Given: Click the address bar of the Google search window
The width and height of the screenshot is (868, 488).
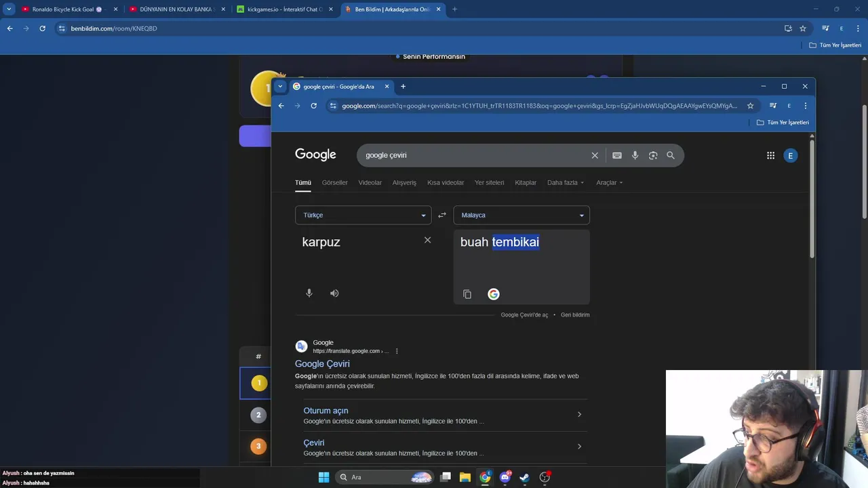Looking at the screenshot, I should (539, 106).
